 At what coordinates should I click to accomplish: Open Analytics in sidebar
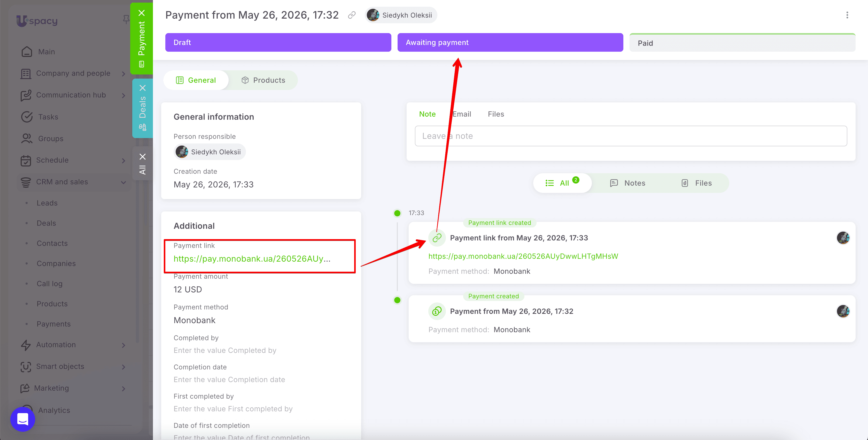pos(54,410)
